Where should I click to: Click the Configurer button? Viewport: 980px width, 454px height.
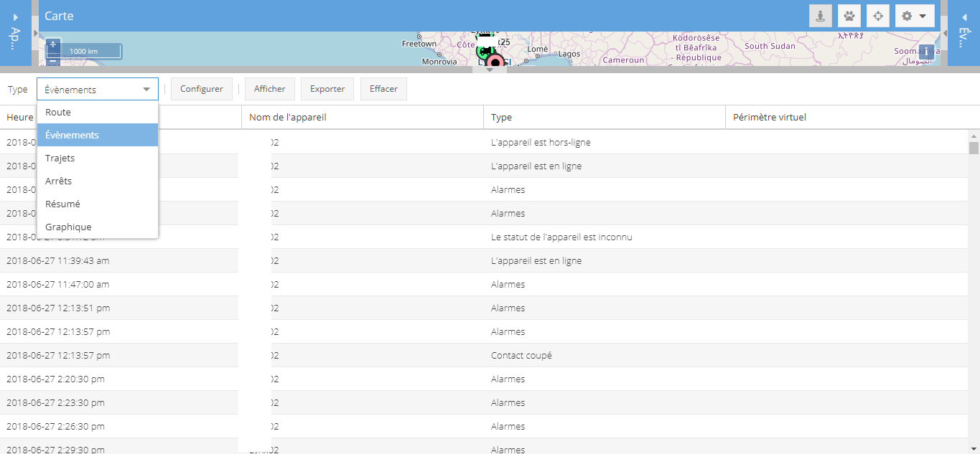[201, 88]
